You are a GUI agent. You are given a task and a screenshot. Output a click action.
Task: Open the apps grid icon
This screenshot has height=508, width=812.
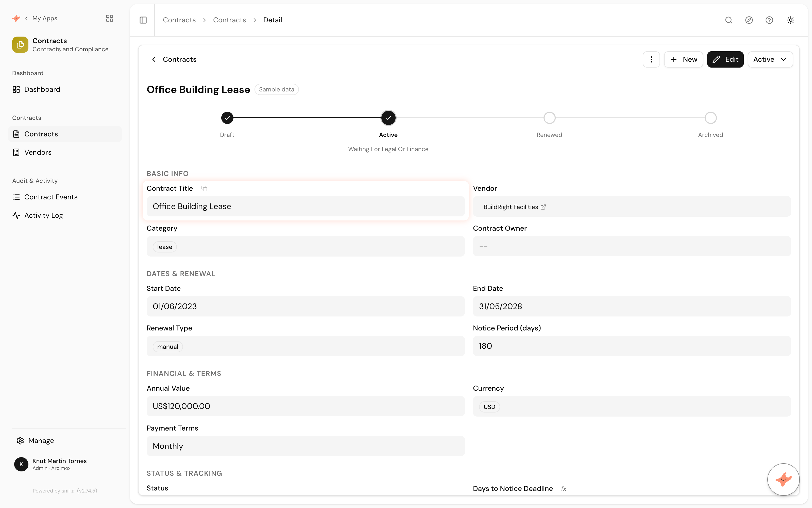coord(109,18)
